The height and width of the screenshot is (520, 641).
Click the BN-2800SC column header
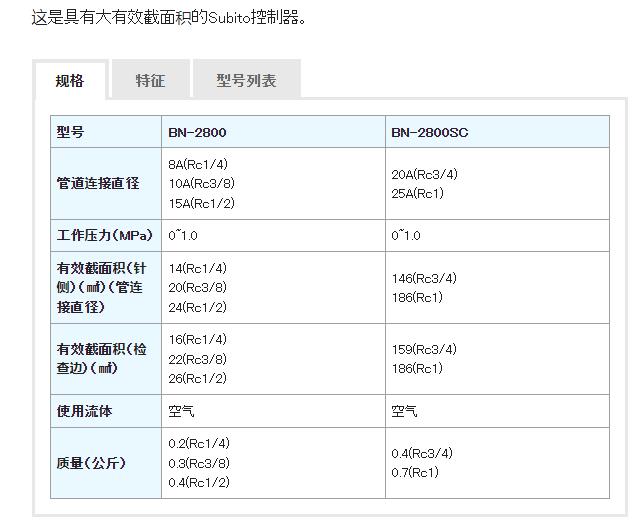(x=429, y=132)
